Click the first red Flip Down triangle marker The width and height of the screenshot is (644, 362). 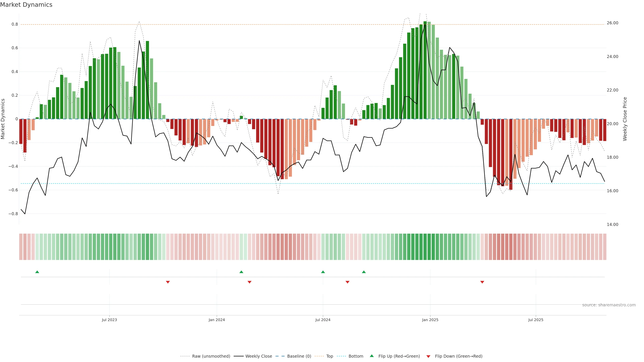(168, 282)
